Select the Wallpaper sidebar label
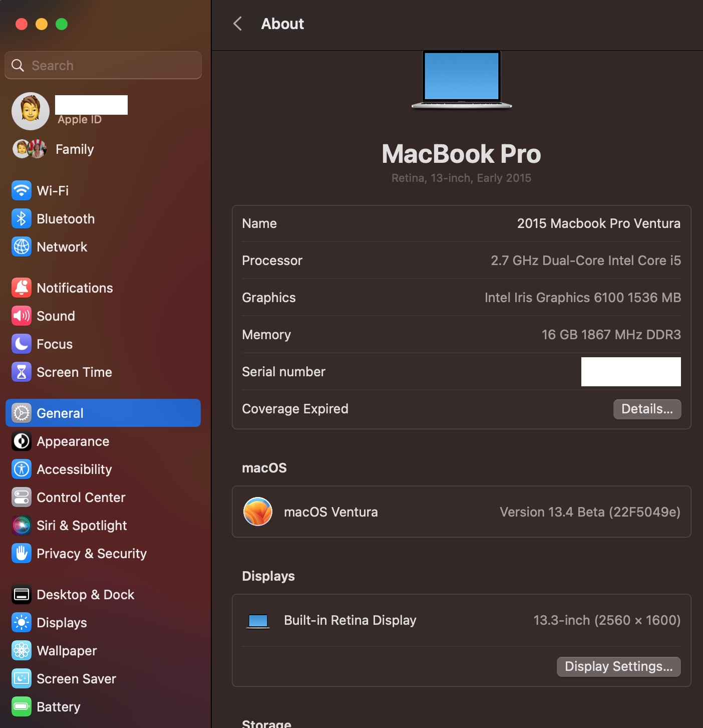Viewport: 703px width, 728px height. [67, 651]
